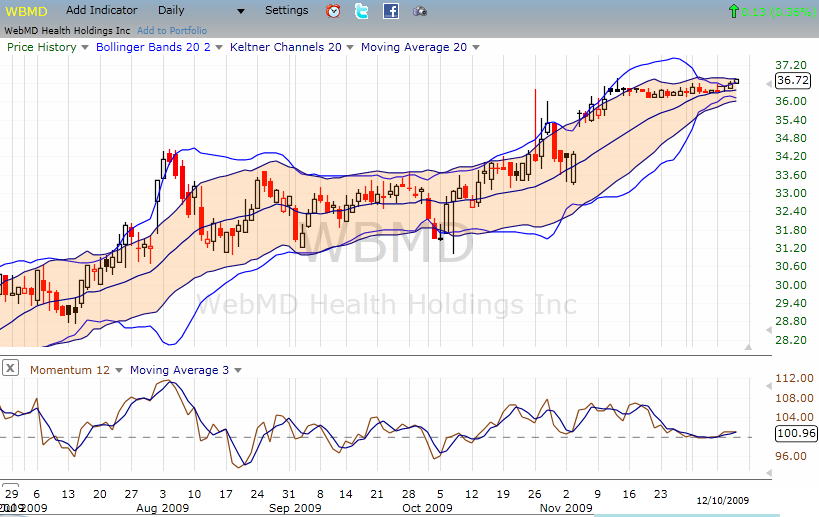Click Price History label

tap(42, 47)
